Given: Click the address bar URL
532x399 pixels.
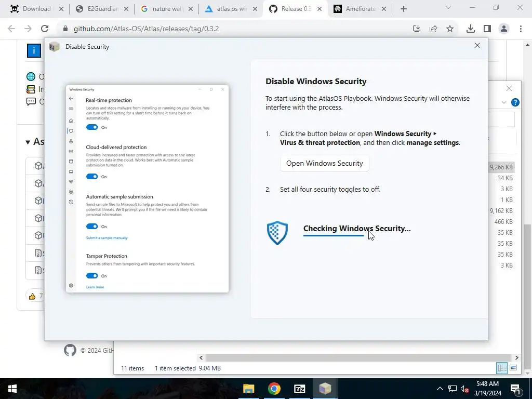Looking at the screenshot, I should 146,29.
